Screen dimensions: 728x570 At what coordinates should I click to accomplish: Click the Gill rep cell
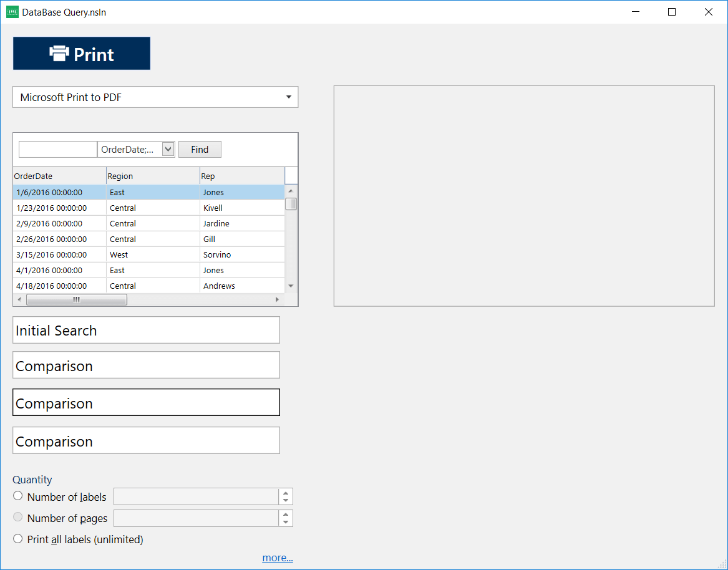pyautogui.click(x=243, y=239)
